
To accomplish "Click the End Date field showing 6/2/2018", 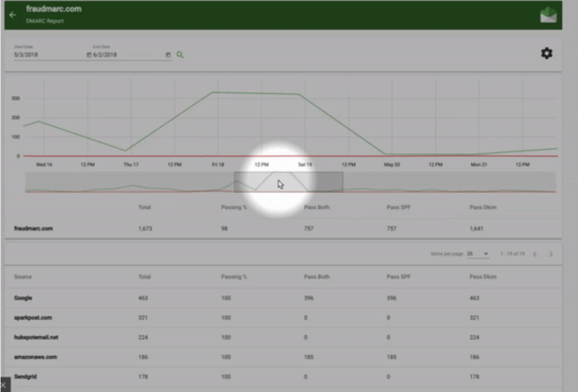I will (129, 55).
